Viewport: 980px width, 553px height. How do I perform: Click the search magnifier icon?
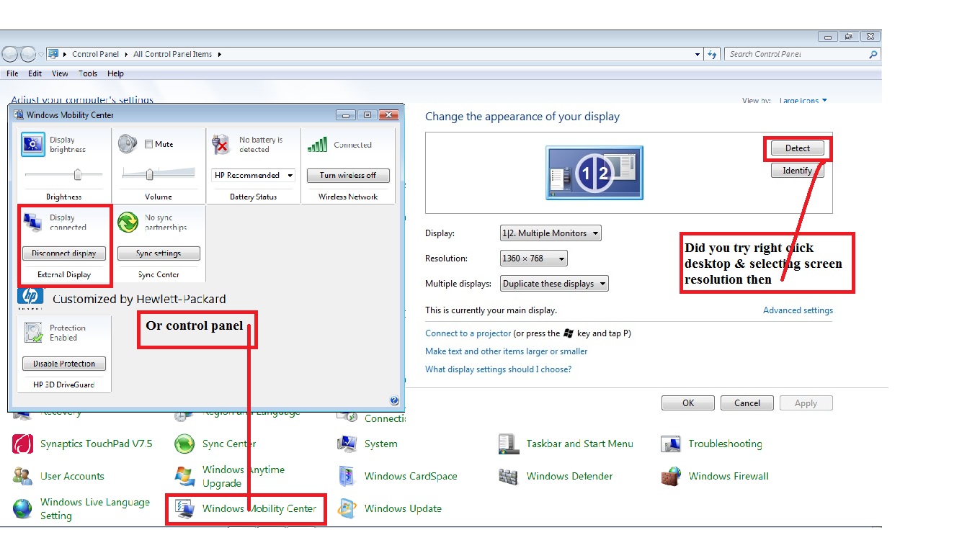click(x=873, y=54)
